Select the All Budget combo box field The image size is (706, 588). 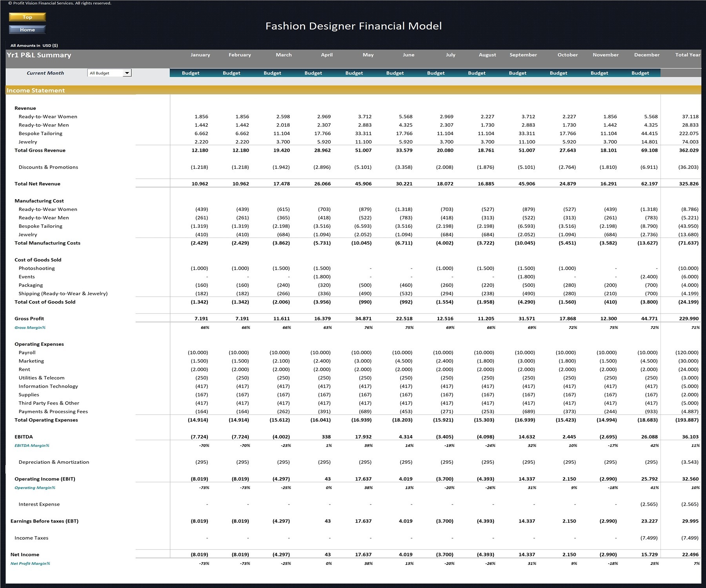click(109, 73)
